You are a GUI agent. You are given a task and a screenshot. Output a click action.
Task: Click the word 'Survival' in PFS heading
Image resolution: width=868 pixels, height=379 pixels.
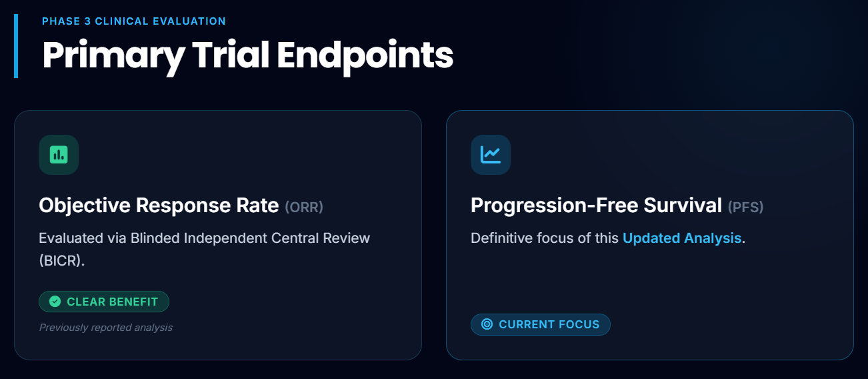coord(683,206)
